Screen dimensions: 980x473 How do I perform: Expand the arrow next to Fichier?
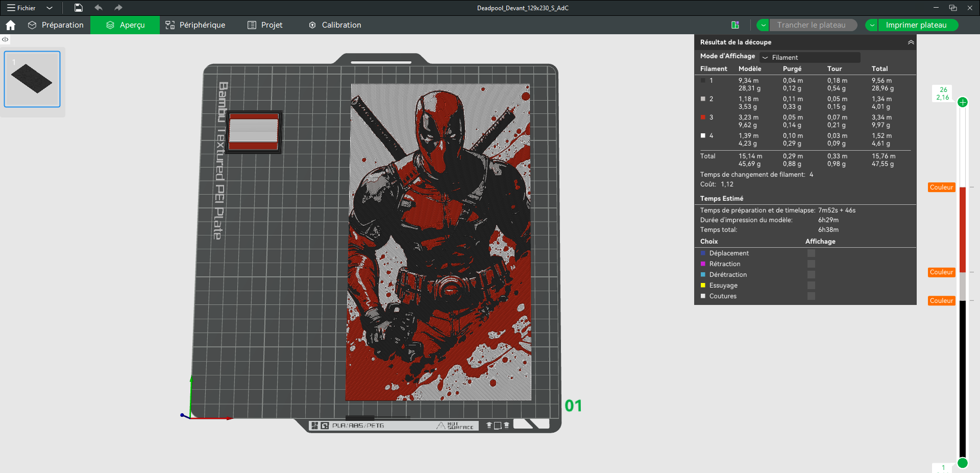coord(50,8)
